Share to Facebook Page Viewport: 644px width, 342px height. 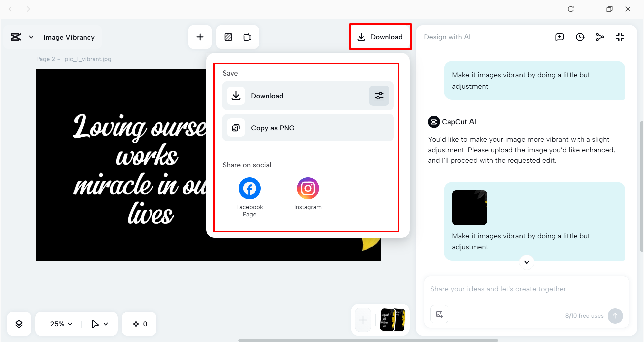click(250, 197)
